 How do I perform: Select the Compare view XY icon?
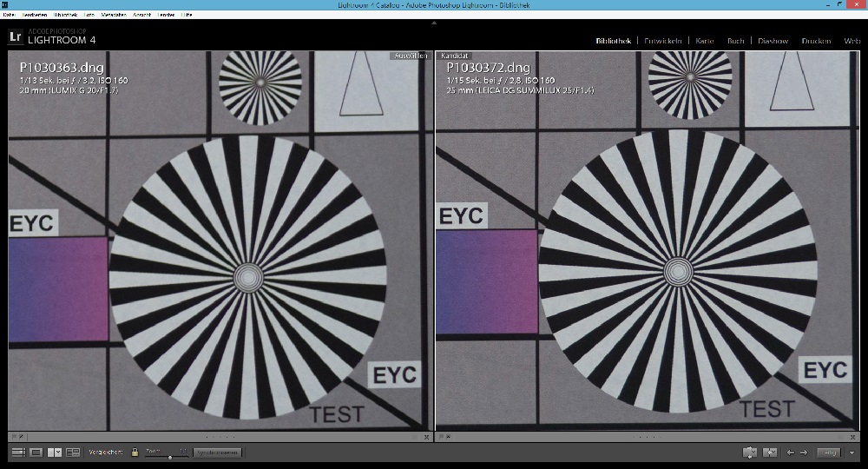pos(55,452)
